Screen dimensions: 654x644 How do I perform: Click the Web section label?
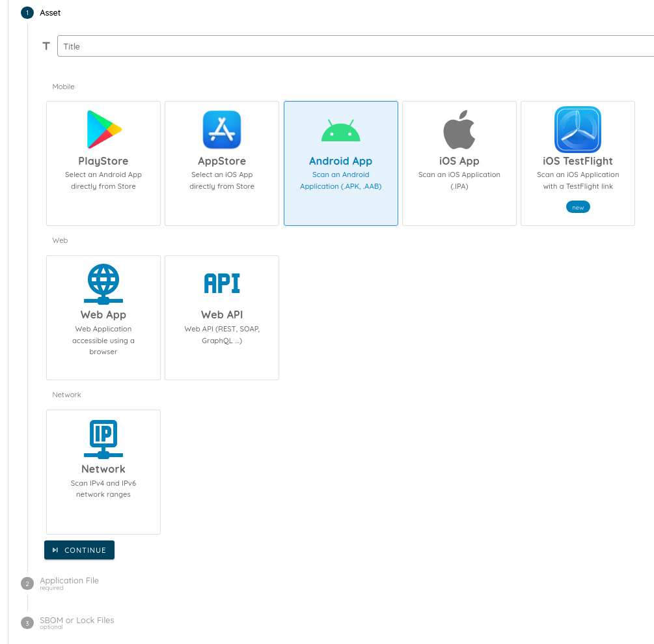[60, 240]
